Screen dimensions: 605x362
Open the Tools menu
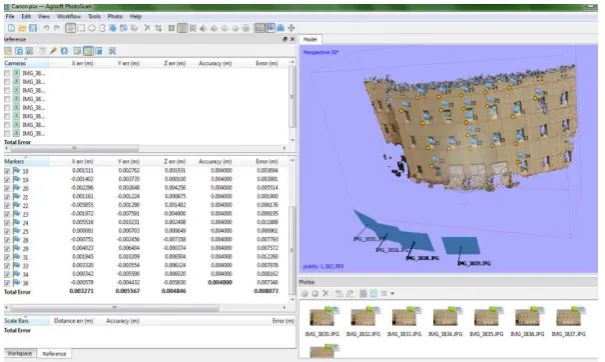pyautogui.click(x=94, y=16)
